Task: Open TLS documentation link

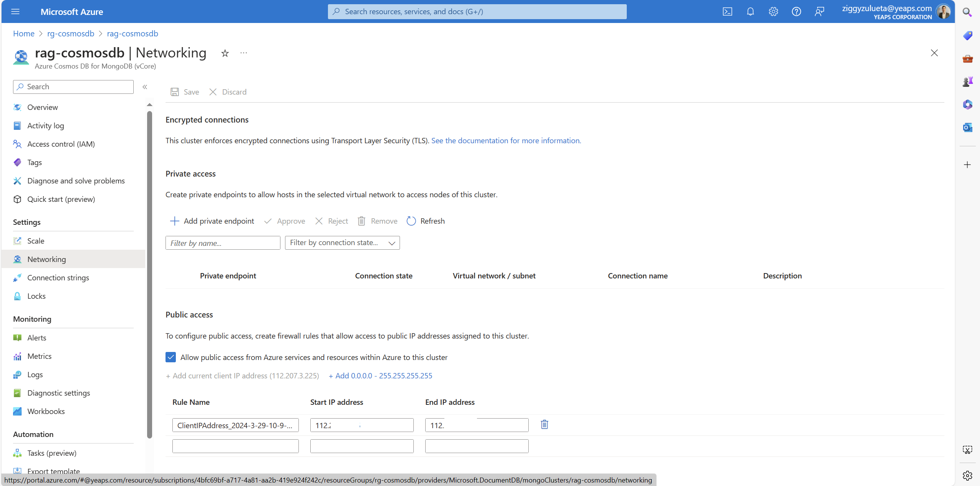Action: tap(506, 141)
